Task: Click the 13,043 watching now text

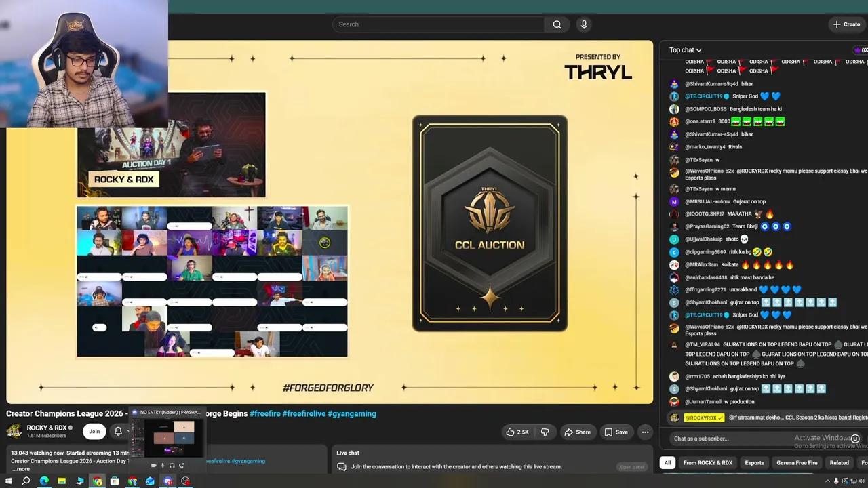Action: pyautogui.click(x=37, y=453)
